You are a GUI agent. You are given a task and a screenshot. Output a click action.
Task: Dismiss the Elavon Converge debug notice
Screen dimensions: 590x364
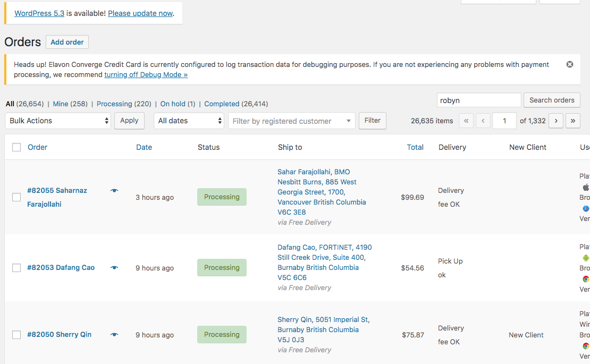570,64
